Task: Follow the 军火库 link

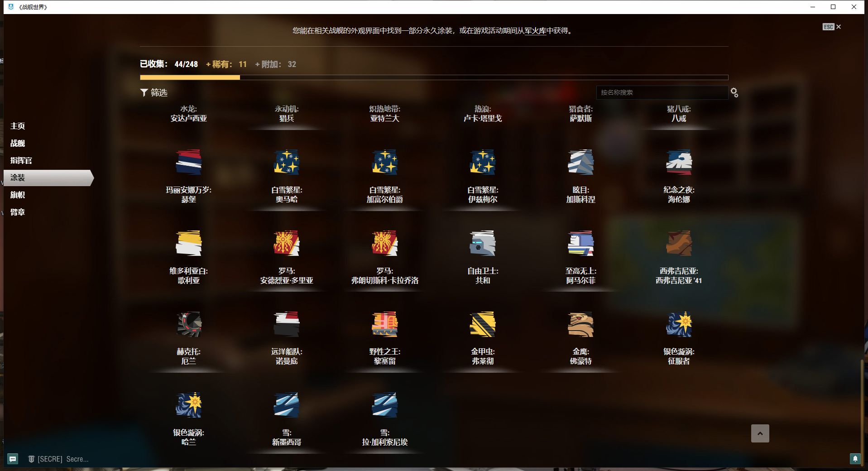Action: click(535, 31)
